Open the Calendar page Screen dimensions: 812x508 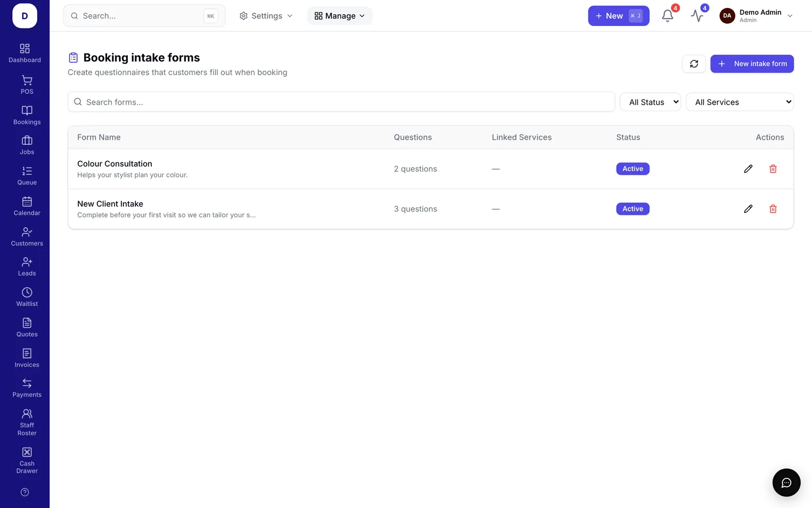tap(27, 206)
